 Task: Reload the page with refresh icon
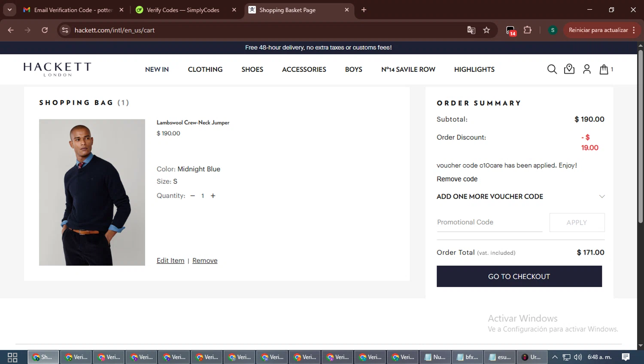click(45, 30)
